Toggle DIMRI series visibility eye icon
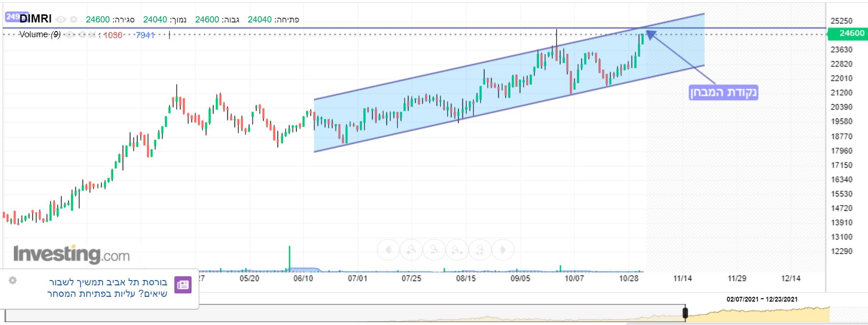Image resolution: width=868 pixels, height=325 pixels. (x=61, y=20)
